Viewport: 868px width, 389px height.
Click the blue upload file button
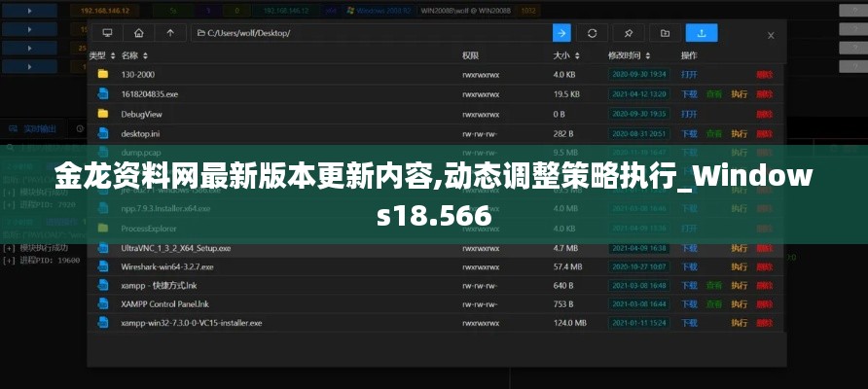(701, 33)
